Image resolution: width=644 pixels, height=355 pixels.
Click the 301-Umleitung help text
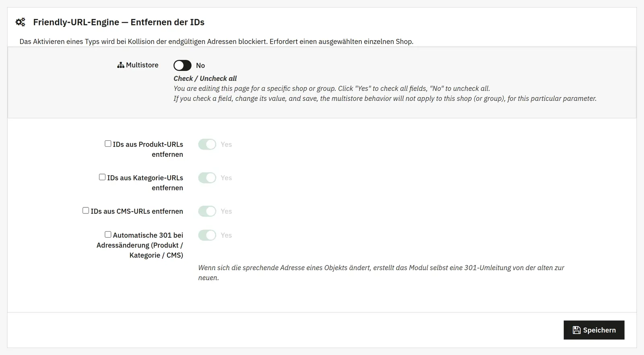coord(381,273)
